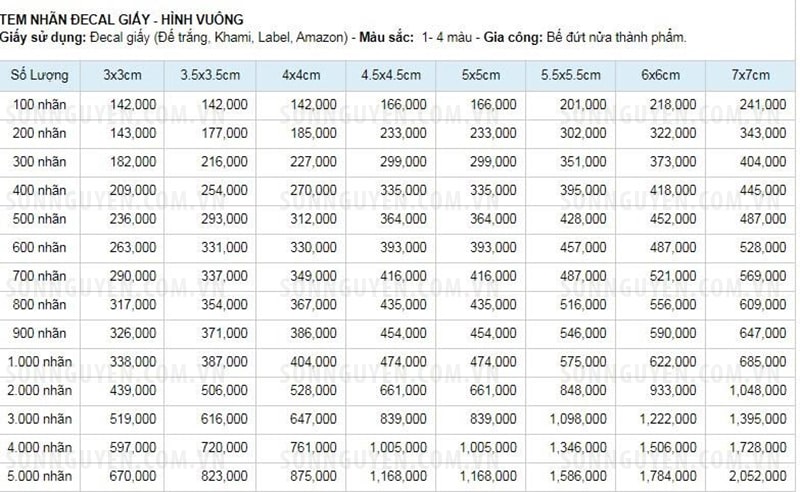The image size is (800, 492).
Task: Click the 4.5x4.5cm column header
Action: [391, 76]
